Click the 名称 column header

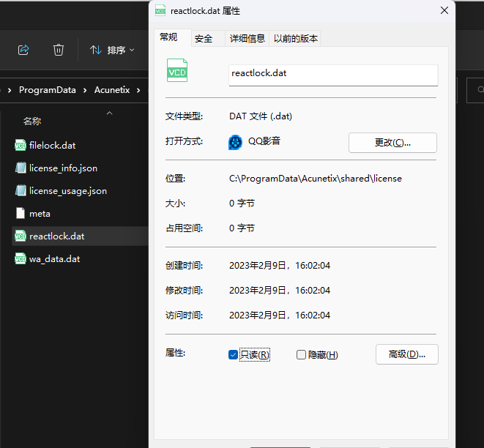pos(32,122)
